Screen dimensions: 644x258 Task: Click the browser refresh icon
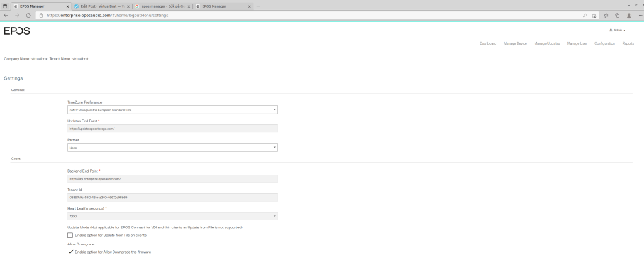[x=28, y=15]
